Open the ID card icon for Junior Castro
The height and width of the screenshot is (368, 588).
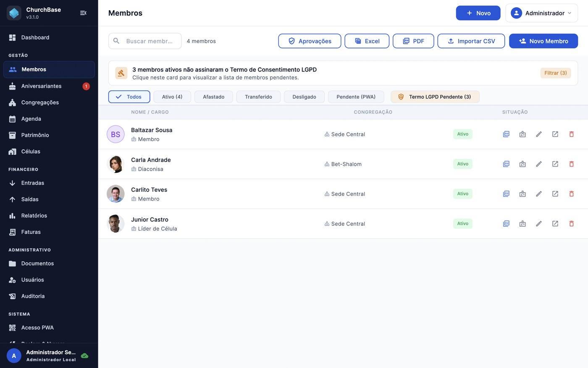coord(522,224)
